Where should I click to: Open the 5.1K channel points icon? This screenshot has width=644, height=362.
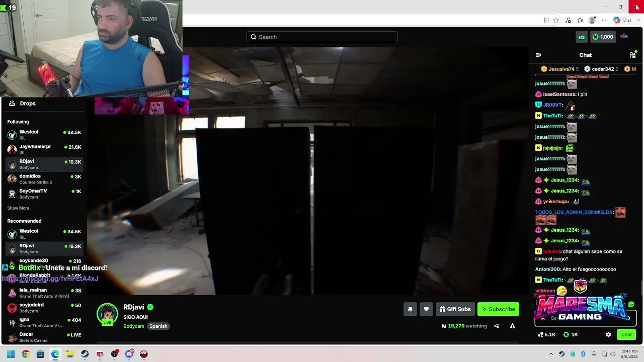tap(546, 334)
